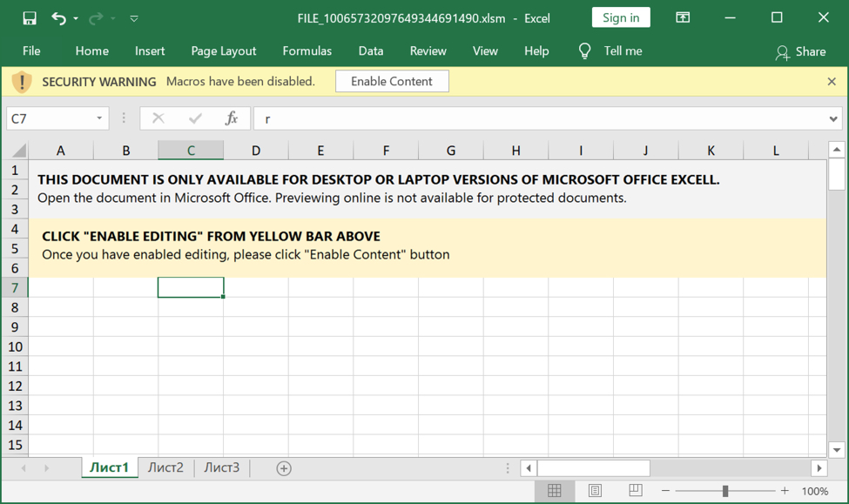Screen dimensions: 849x504
Task: Click the Save icon in the title bar
Action: click(x=30, y=18)
